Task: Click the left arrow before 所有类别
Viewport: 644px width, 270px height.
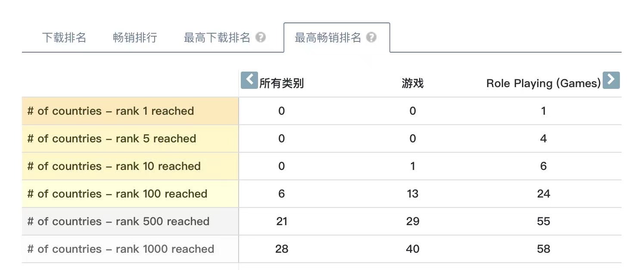Action: 249,80
